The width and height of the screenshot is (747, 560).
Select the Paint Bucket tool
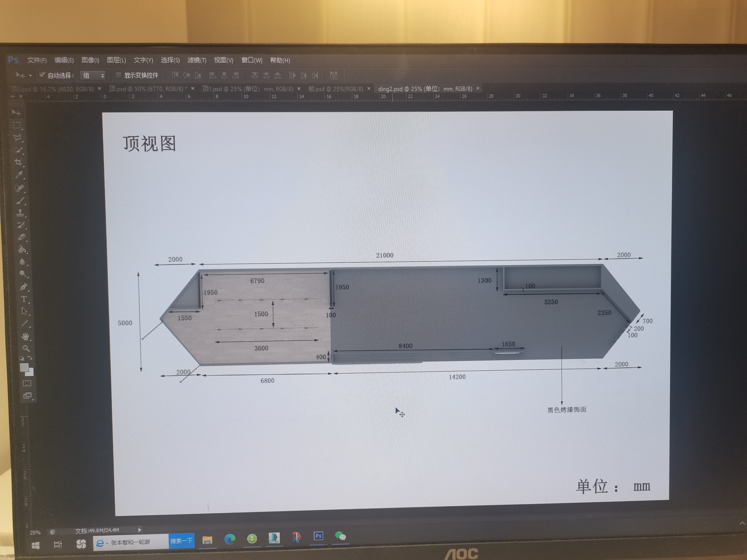tap(22, 249)
